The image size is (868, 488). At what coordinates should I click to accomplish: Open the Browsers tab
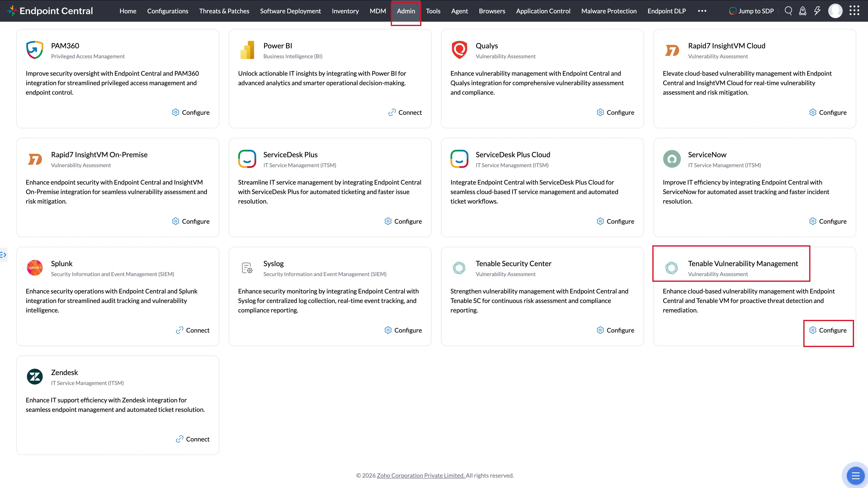(x=492, y=11)
